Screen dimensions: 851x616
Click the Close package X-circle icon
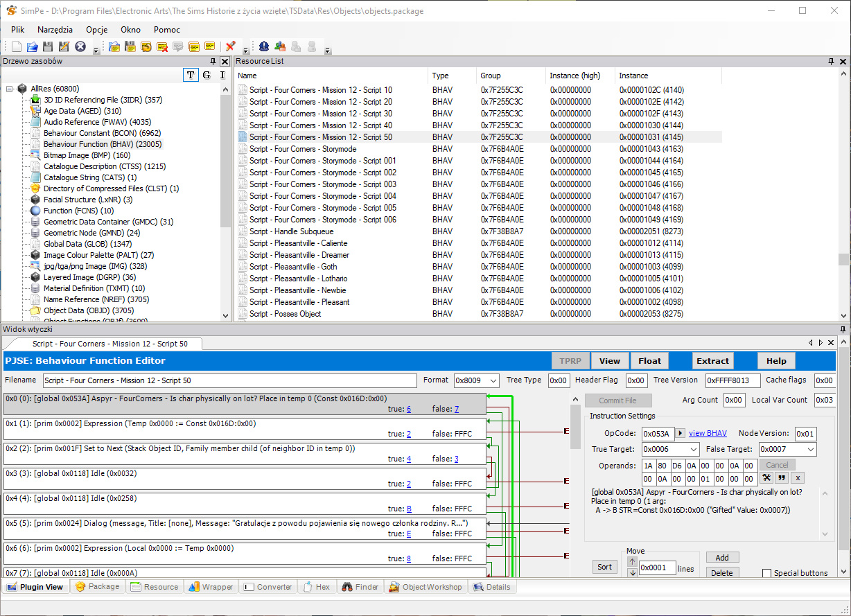coord(80,46)
